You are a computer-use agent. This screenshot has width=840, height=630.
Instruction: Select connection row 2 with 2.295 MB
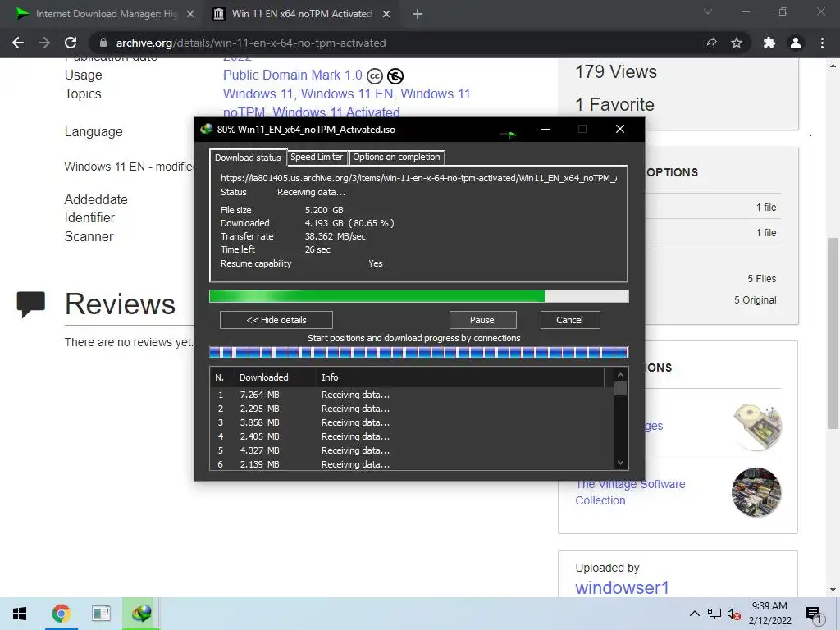click(412, 409)
